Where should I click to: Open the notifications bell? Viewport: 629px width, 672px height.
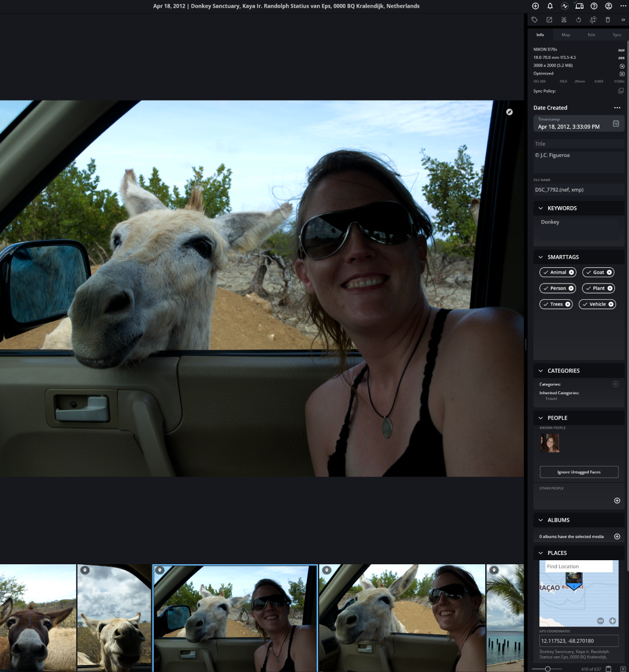point(550,6)
